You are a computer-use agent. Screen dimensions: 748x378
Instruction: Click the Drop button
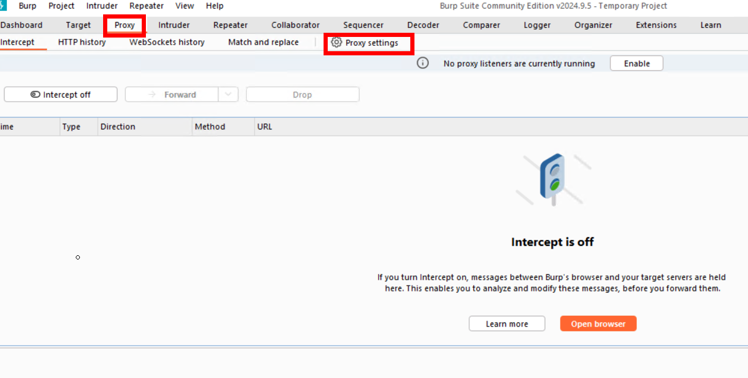(x=302, y=94)
